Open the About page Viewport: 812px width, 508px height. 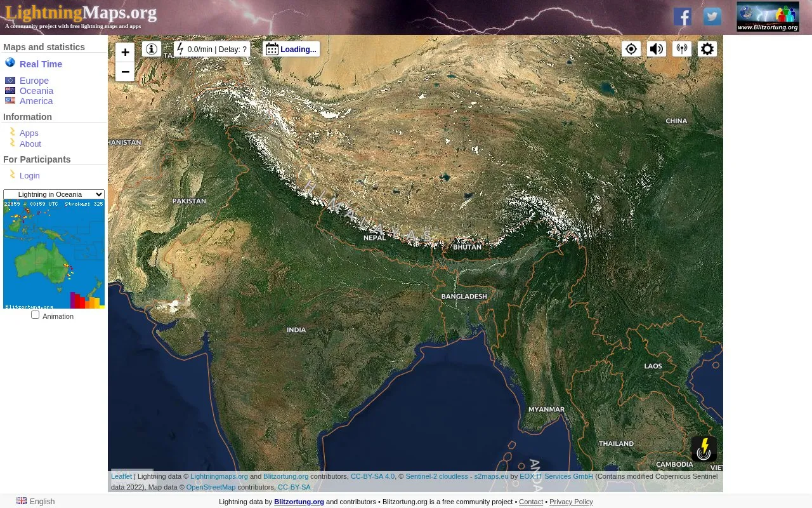tap(30, 144)
